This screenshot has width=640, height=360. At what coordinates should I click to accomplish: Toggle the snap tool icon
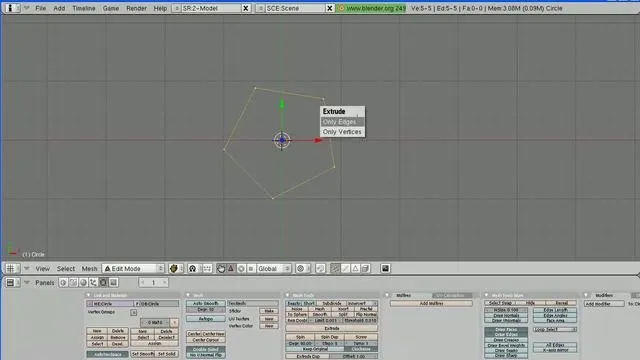(320, 269)
